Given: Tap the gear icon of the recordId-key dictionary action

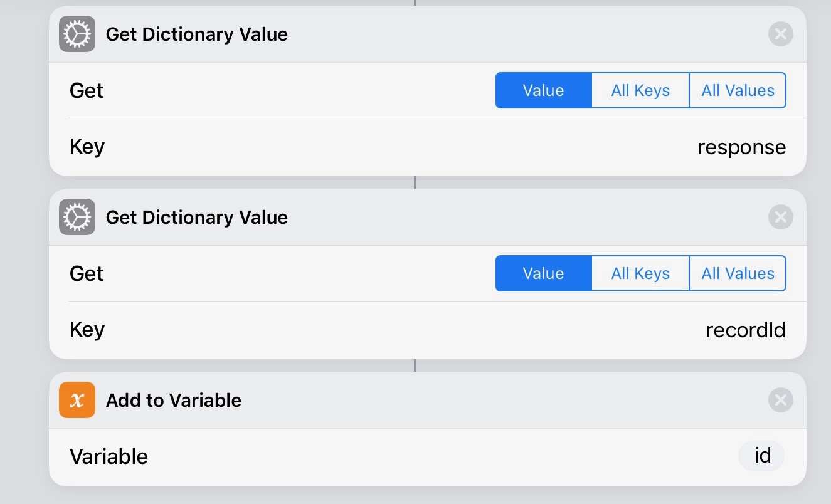Looking at the screenshot, I should pyautogui.click(x=77, y=217).
